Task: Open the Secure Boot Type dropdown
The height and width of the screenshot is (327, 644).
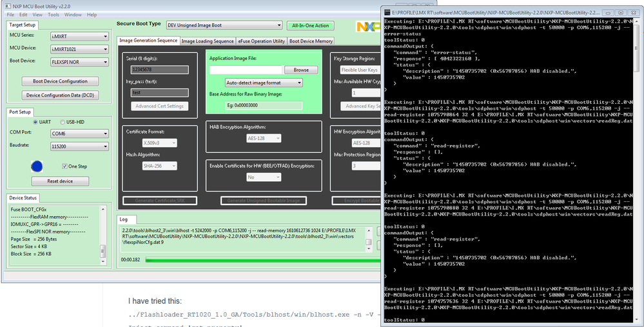Action: [224, 25]
